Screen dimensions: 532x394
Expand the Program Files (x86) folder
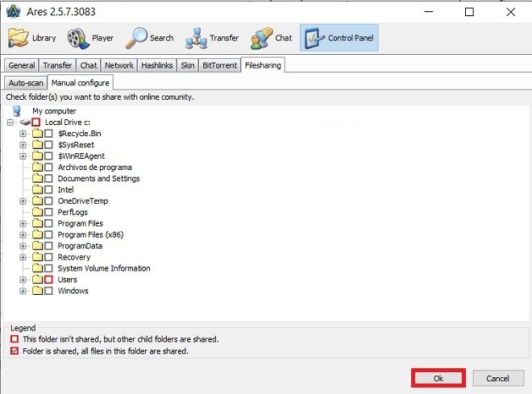click(x=23, y=234)
